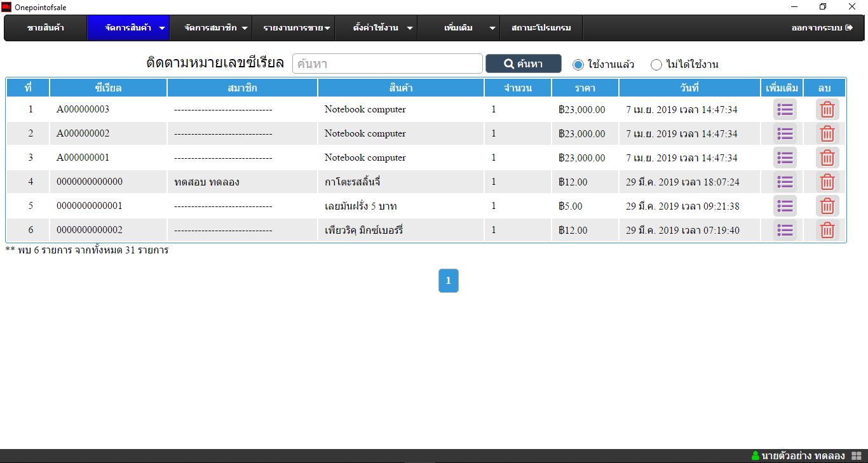868x463 pixels.
Task: Select the ใช้งานแล้ว radio button
Action: (x=578, y=64)
